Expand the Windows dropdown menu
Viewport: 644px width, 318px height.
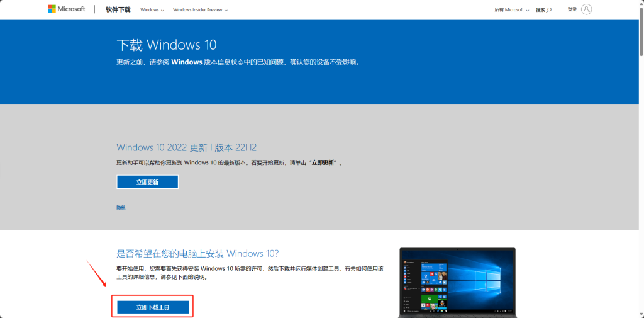[152, 10]
